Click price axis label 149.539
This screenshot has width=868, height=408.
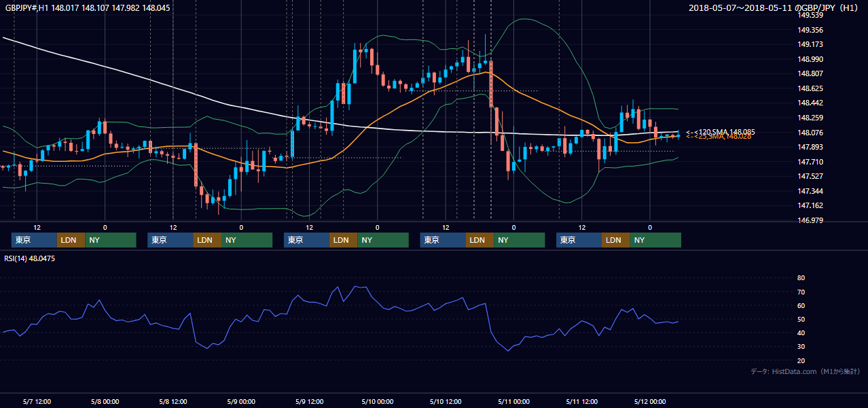click(x=810, y=15)
